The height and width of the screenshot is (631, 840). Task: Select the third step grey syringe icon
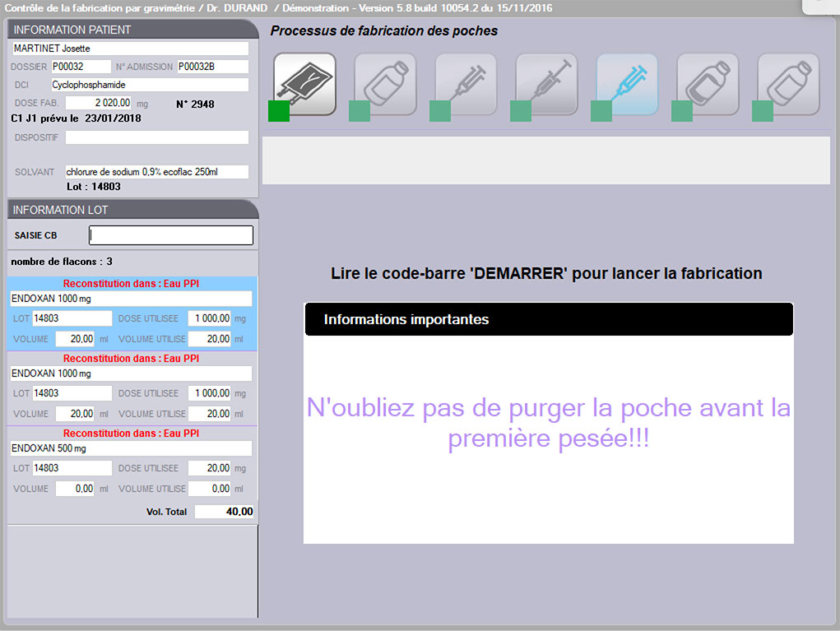pyautogui.click(x=466, y=84)
